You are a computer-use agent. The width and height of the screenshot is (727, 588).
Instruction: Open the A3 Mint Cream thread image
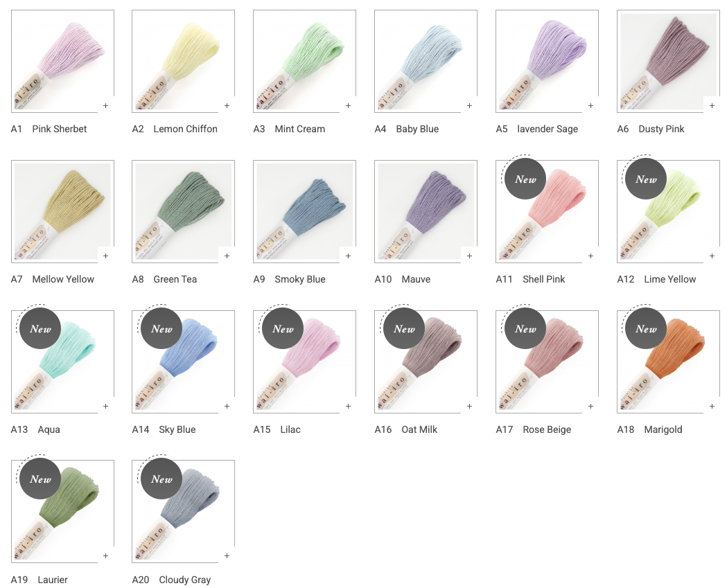click(305, 61)
